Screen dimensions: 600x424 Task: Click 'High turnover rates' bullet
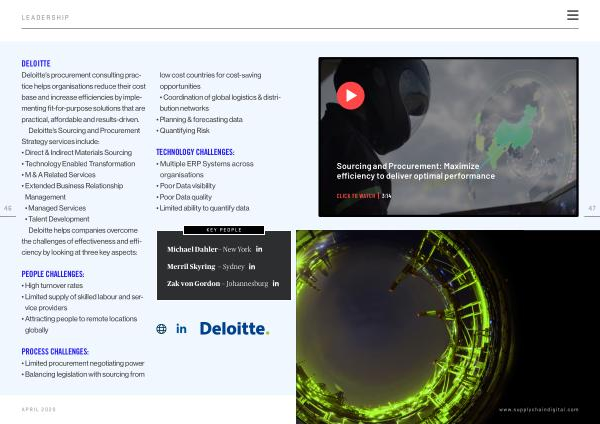tap(52, 285)
